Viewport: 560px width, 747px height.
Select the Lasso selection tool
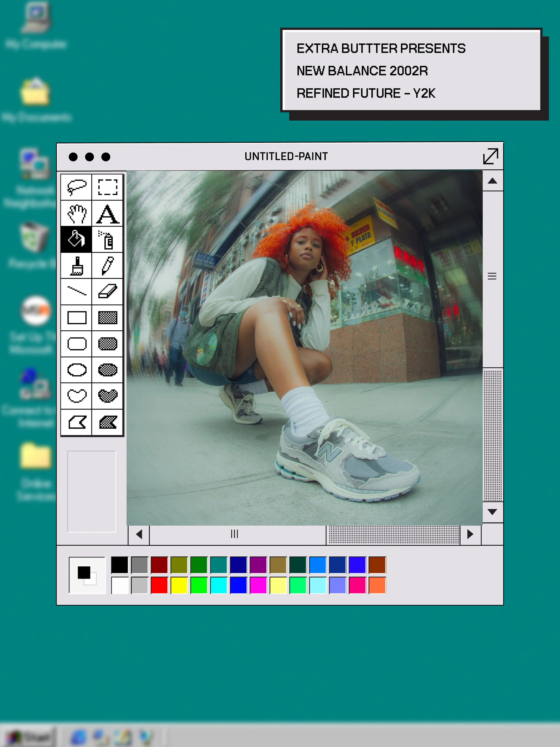[77, 187]
